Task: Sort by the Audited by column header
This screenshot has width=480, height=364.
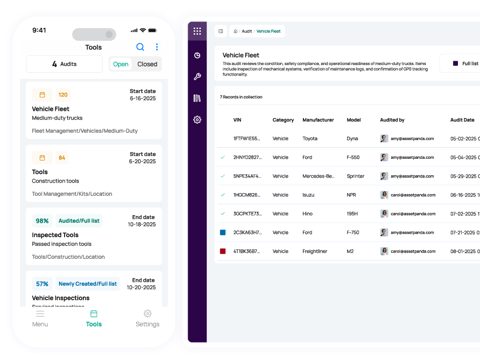Action: [392, 120]
